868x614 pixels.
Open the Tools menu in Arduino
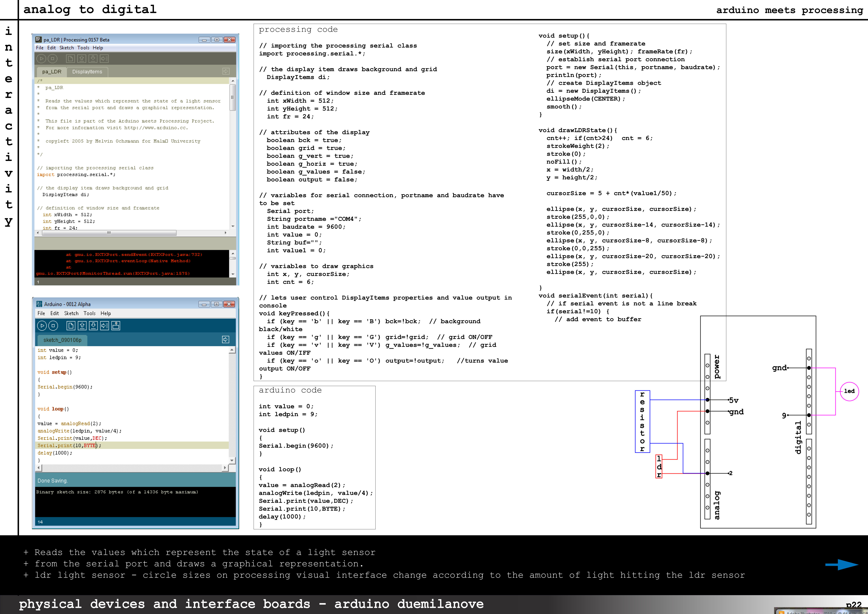point(90,313)
